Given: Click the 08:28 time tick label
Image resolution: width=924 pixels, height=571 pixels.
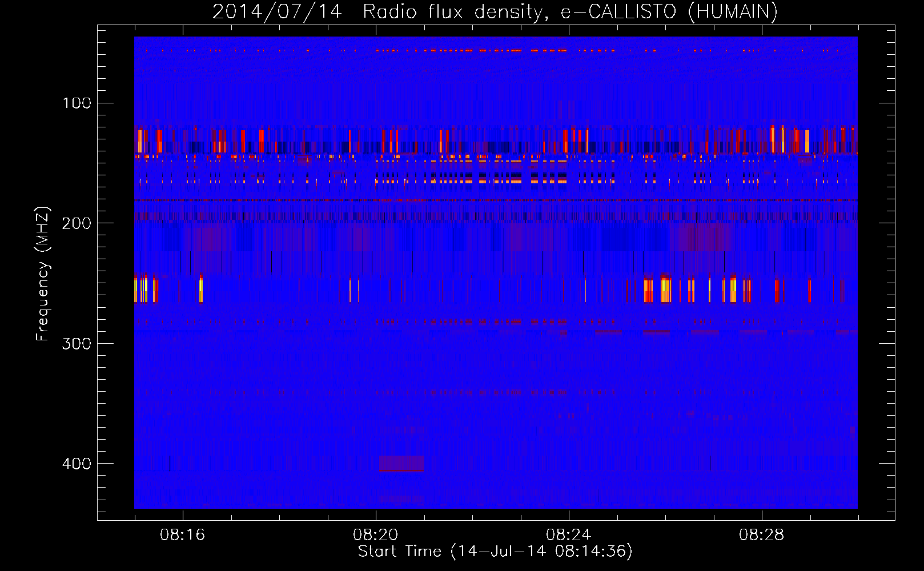Looking at the screenshot, I should tap(762, 535).
